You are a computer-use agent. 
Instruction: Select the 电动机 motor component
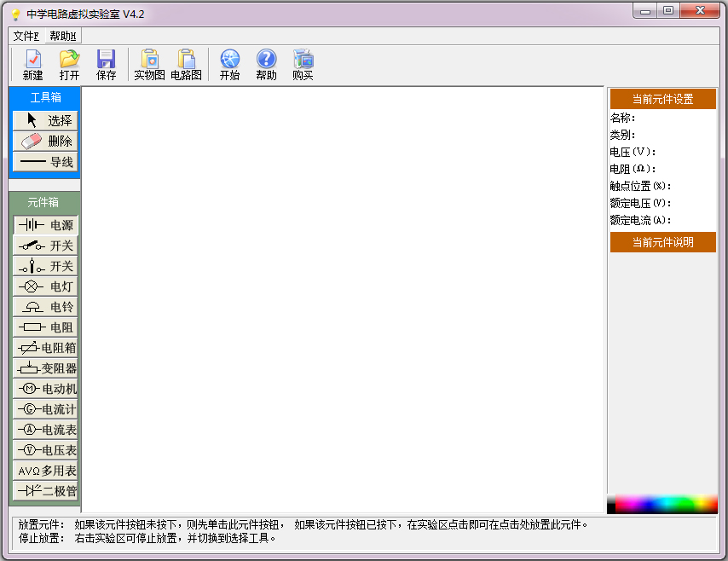click(45, 389)
